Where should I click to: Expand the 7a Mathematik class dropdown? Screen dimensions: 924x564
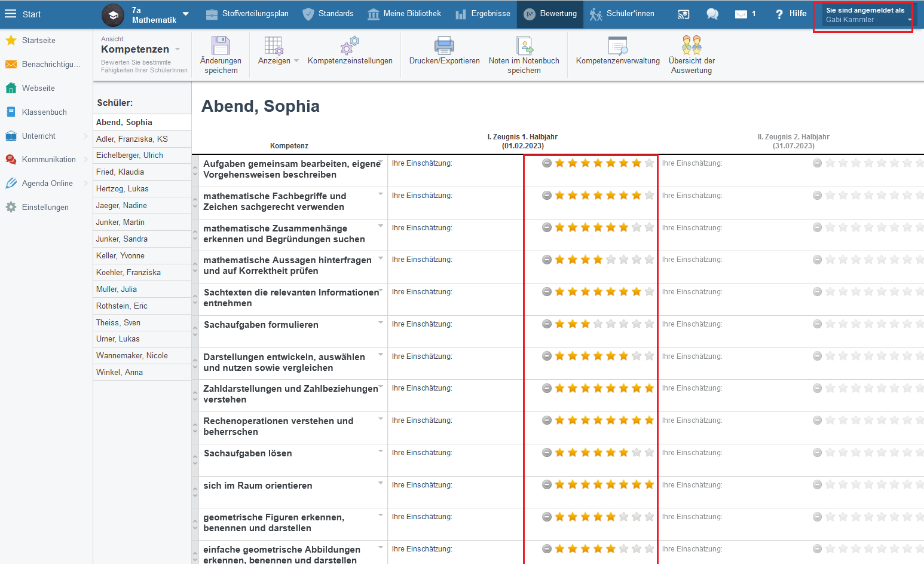pyautogui.click(x=185, y=14)
